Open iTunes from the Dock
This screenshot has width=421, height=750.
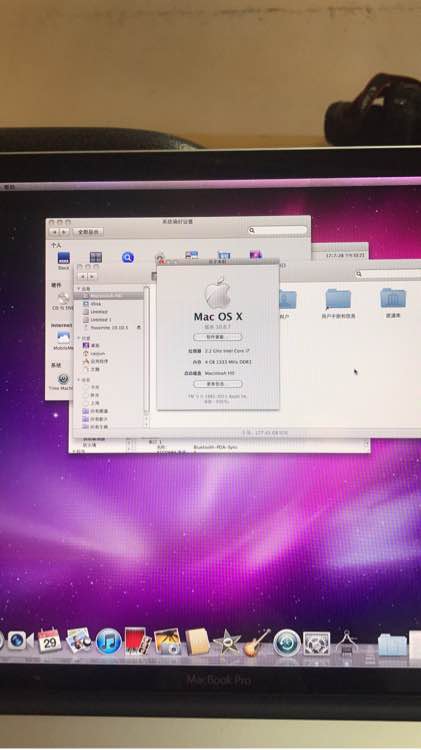point(109,641)
